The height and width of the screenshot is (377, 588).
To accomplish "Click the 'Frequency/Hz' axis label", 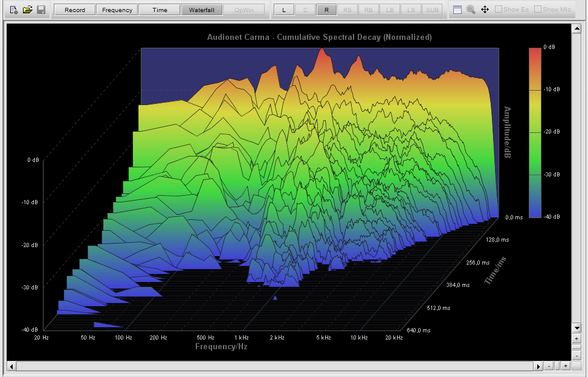I will (x=221, y=346).
